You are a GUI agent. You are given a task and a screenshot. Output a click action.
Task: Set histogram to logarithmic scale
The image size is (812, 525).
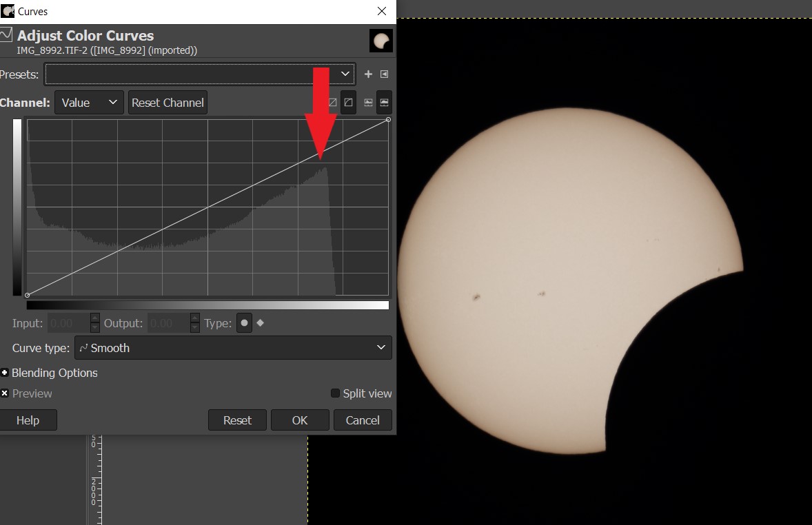(x=384, y=103)
